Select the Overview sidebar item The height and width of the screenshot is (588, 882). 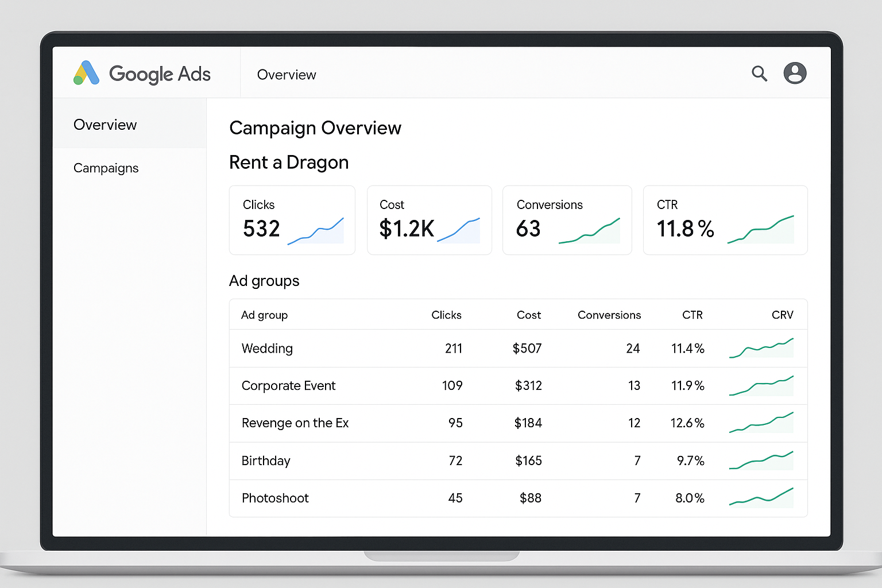pyautogui.click(x=105, y=124)
